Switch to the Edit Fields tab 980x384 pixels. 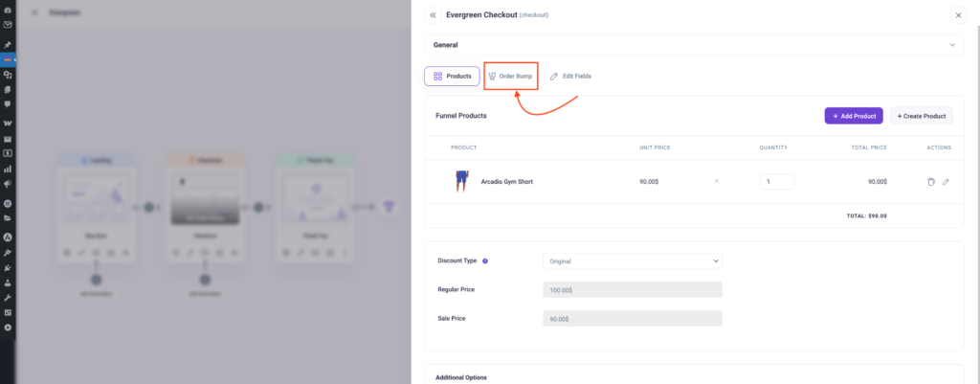[x=570, y=76]
